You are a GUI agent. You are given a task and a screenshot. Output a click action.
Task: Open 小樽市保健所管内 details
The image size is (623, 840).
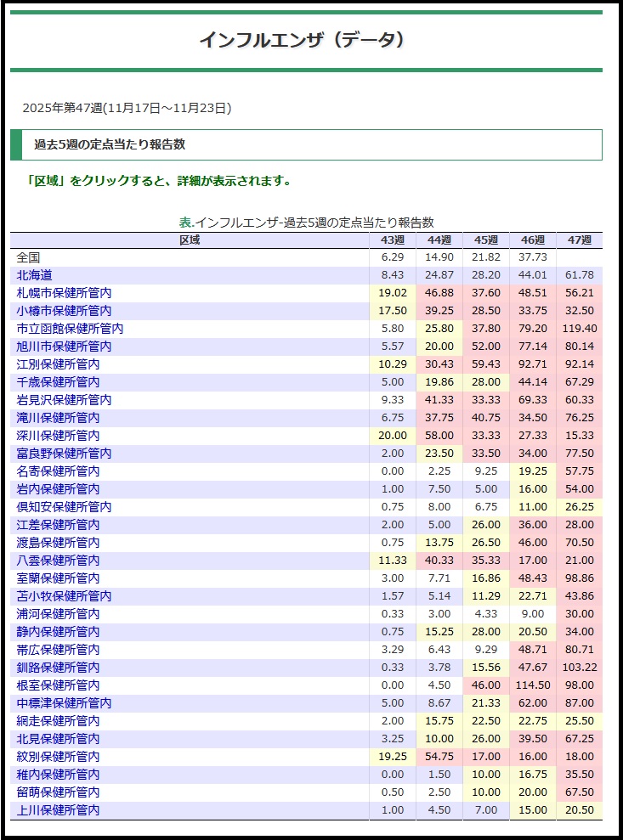pyautogui.click(x=64, y=311)
